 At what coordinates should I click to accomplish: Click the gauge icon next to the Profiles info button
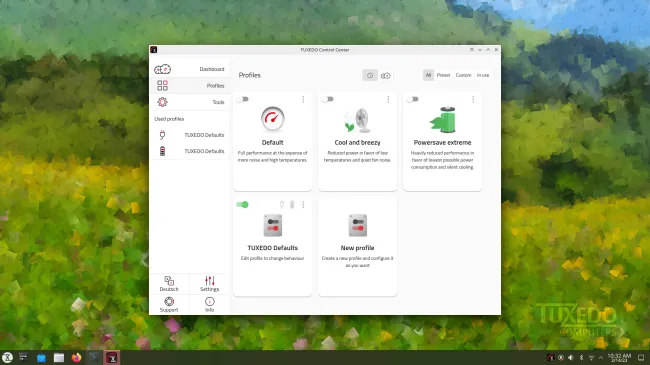click(386, 75)
